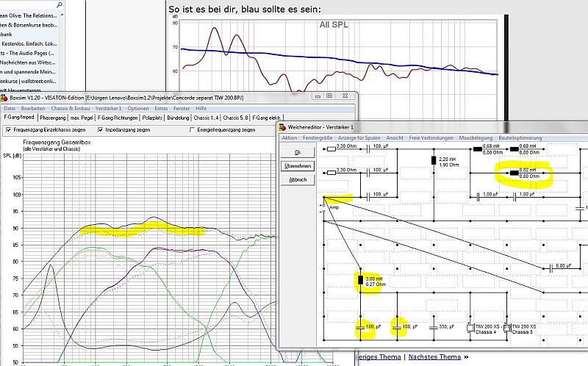Select the TIW 200 XS Chassis 4 speaker symbol
Viewport: 588px width, 366px height.
pyautogui.click(x=470, y=327)
